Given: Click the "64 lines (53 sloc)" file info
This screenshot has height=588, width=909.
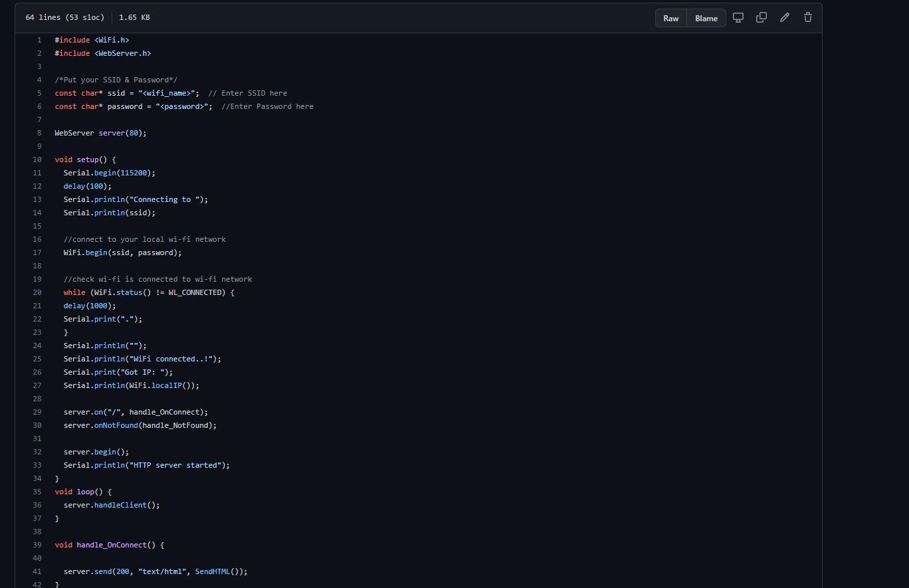Looking at the screenshot, I should [65, 17].
